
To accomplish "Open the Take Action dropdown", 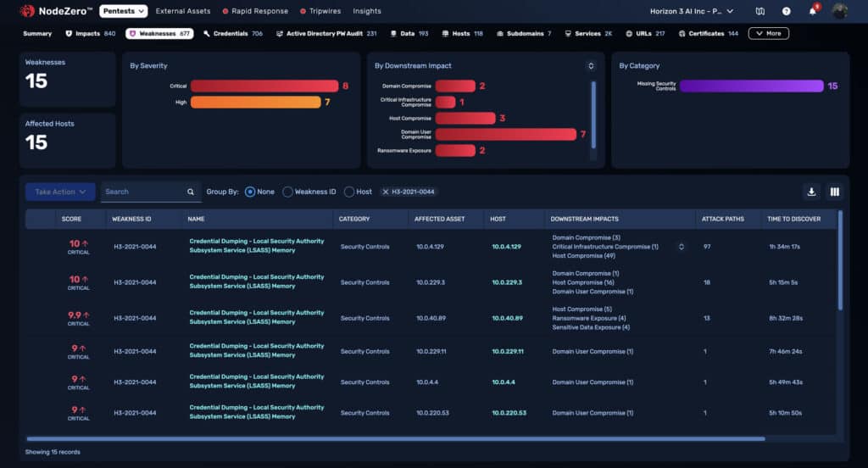I will [x=60, y=192].
